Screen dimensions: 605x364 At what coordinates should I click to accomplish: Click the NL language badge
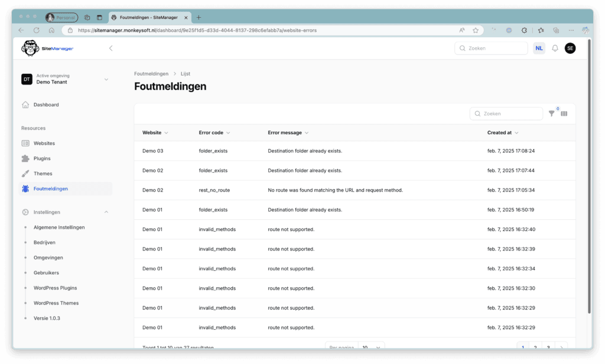tap(539, 48)
